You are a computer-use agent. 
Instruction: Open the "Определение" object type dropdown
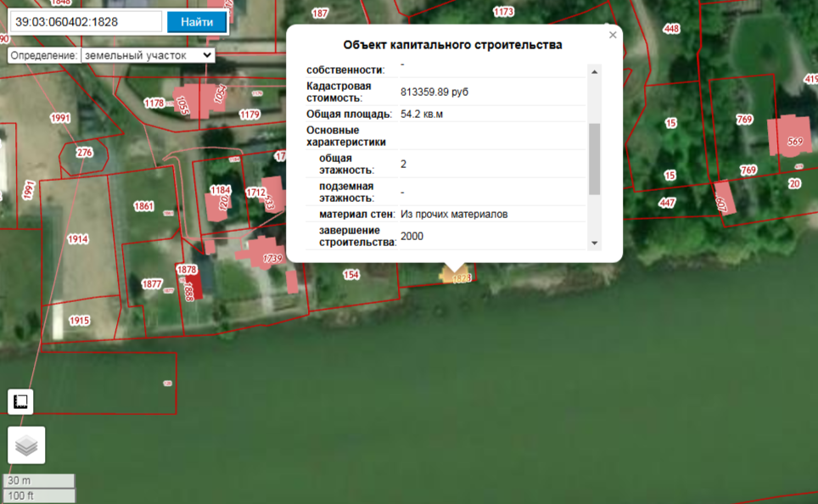148,55
